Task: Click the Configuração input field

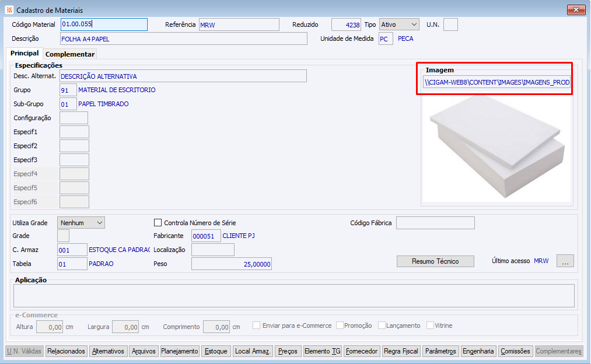Action: click(74, 118)
